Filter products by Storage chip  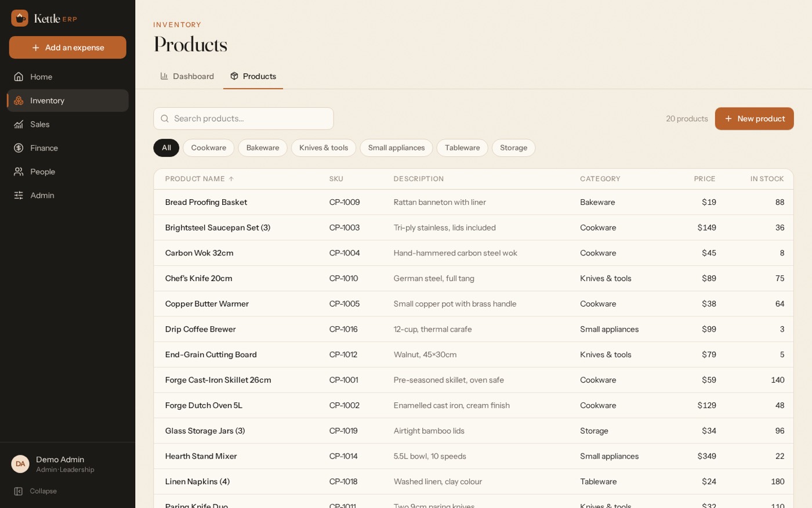[513, 147]
